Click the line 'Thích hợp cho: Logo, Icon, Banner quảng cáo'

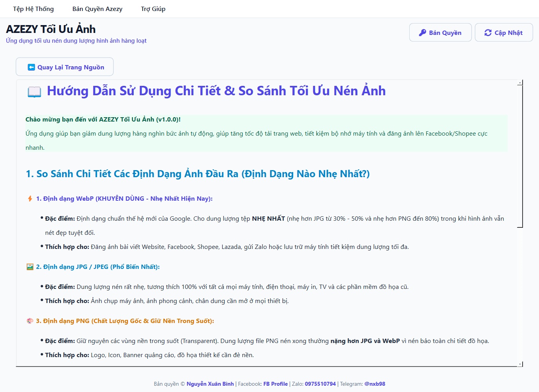coord(149,355)
